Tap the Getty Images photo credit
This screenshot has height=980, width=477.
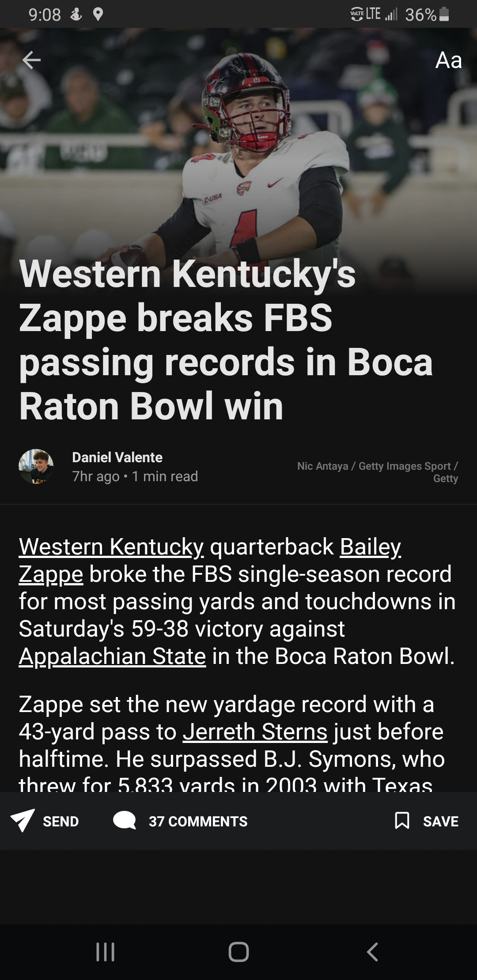[x=378, y=472]
